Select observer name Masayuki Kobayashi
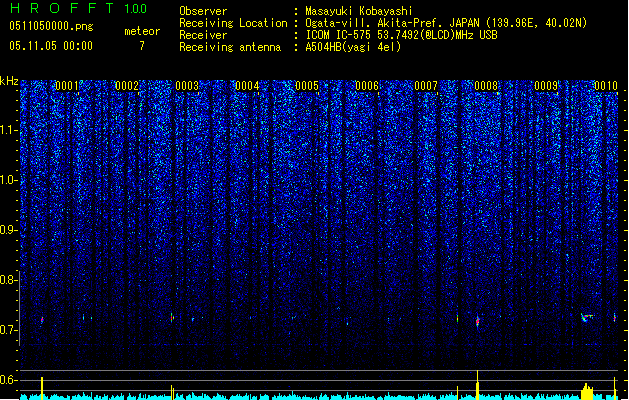Viewport: 629px width, 400px height. (x=359, y=11)
